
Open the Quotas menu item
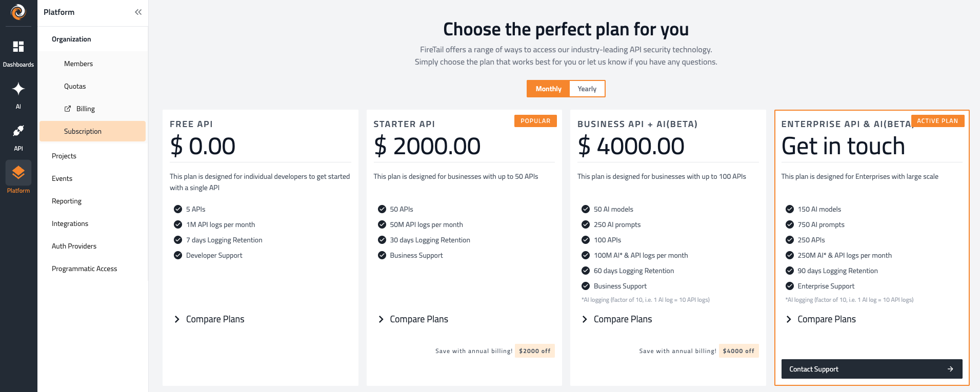pos(75,86)
